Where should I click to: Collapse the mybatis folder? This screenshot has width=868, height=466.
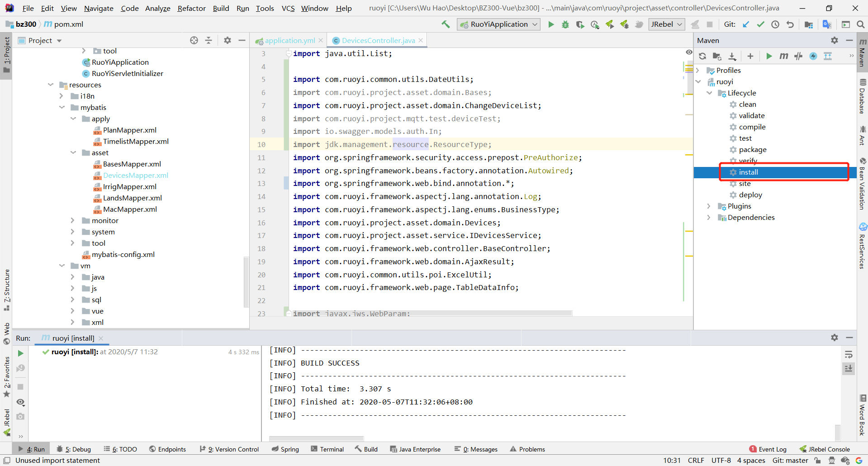[x=62, y=107]
